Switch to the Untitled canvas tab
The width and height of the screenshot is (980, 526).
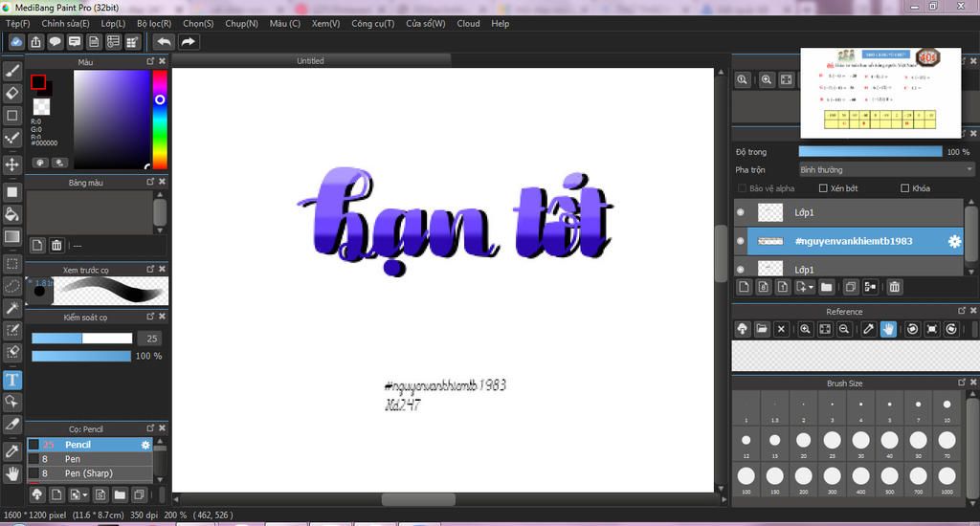coord(311,60)
